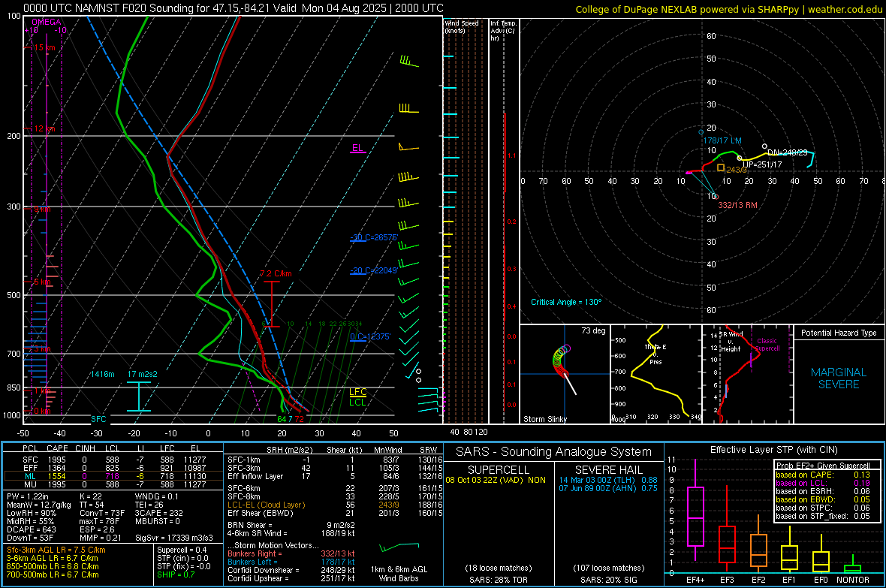Click the Supercell = 0.4 composite value
Viewport: 886px width, 588px height.
[x=182, y=550]
